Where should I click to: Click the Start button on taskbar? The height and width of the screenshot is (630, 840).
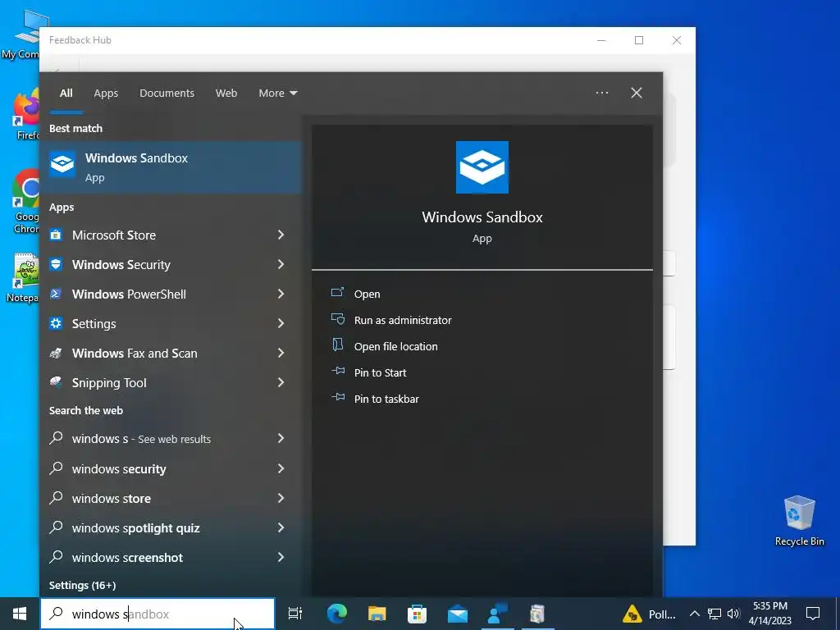click(x=20, y=614)
